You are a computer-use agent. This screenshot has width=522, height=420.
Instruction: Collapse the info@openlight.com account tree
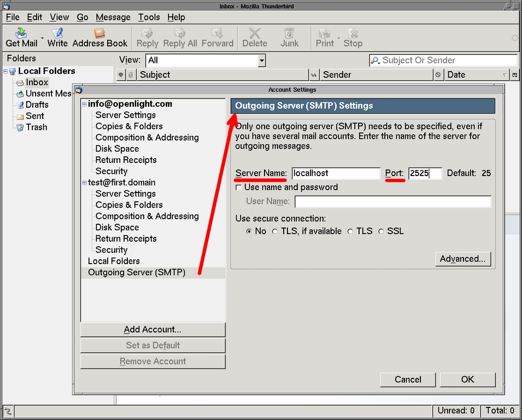pos(84,104)
